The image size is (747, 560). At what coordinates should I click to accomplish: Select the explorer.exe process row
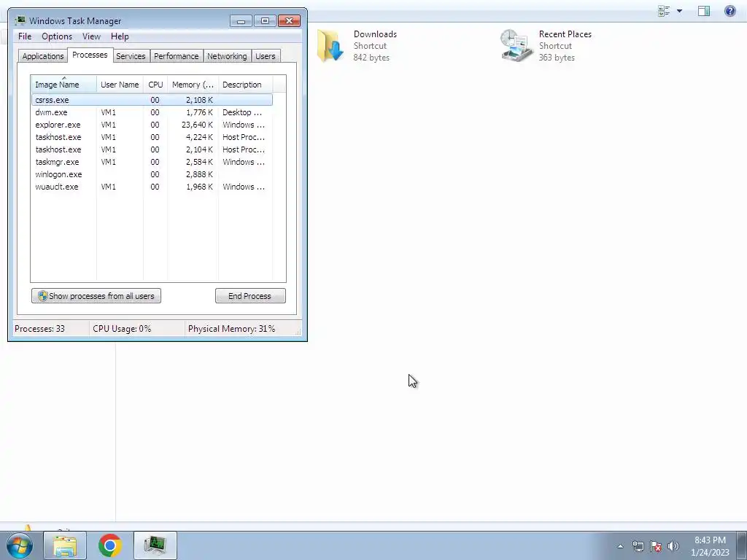coord(152,125)
